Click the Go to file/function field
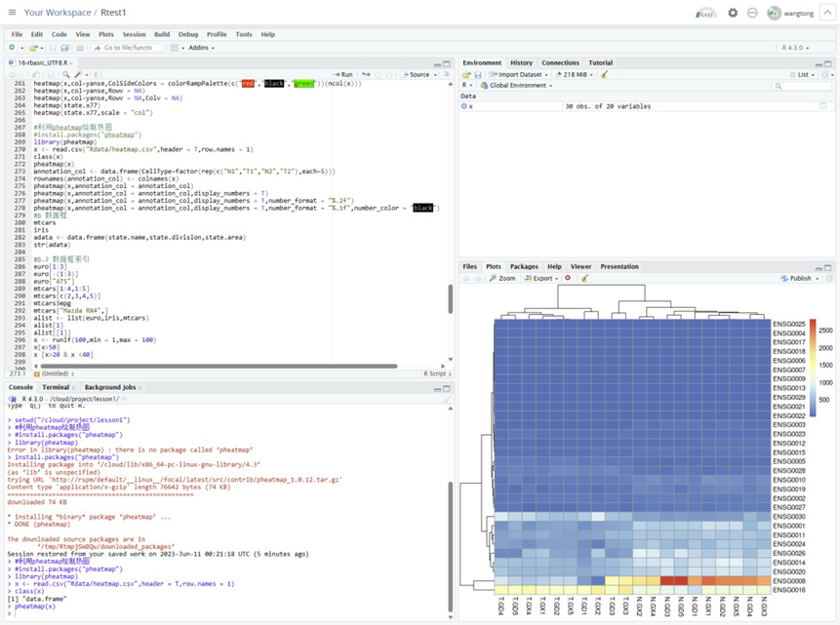Image resolution: width=840 pixels, height=625 pixels. coord(129,48)
